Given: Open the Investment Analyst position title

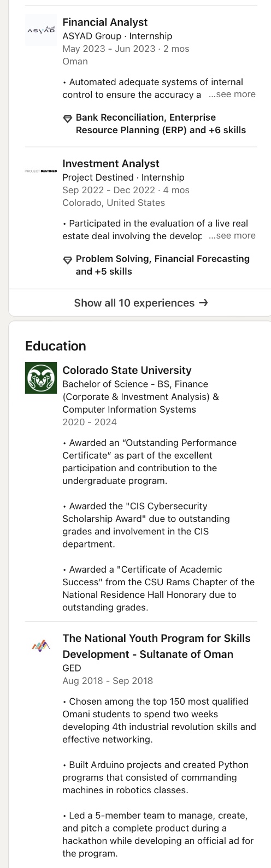Looking at the screenshot, I should (x=111, y=164).
